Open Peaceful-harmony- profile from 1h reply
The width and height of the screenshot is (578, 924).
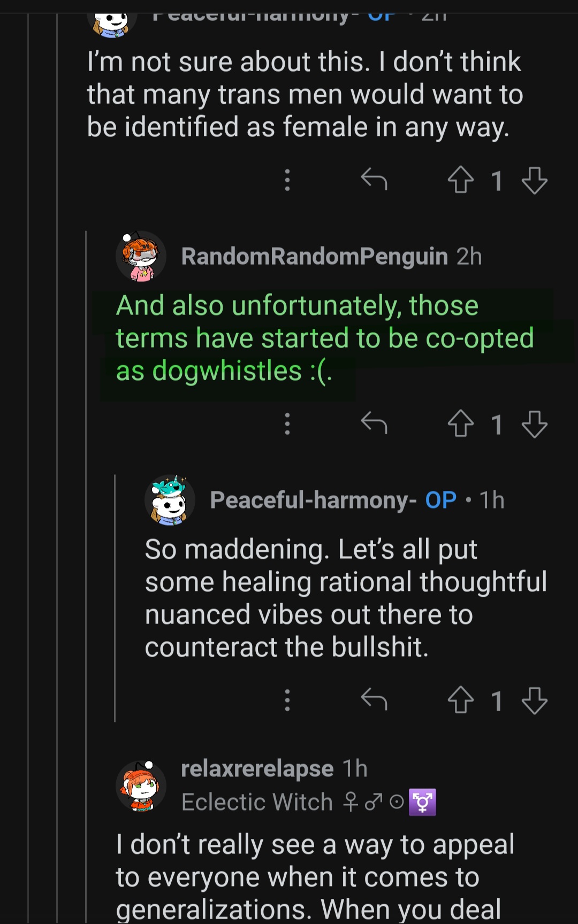(x=313, y=500)
